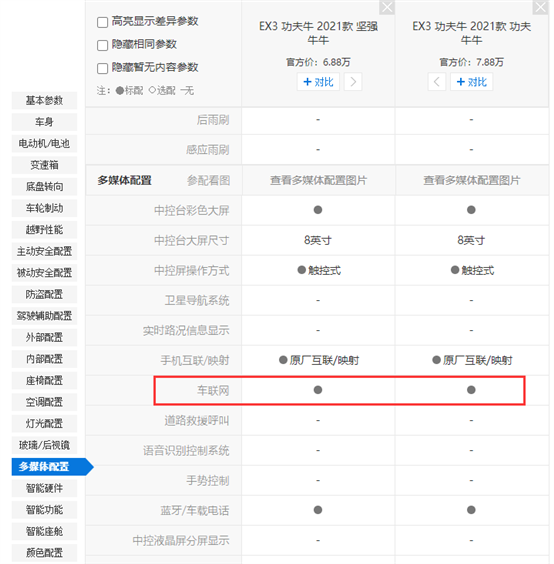554x564 pixels.
Task: Move 功夫牛牛 column left with arrow
Action: tap(437, 82)
